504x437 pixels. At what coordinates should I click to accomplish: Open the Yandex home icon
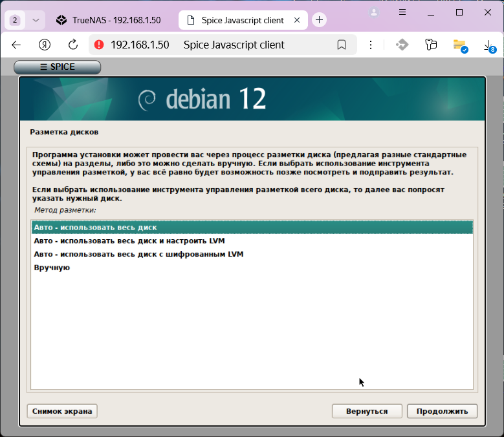[x=45, y=45]
